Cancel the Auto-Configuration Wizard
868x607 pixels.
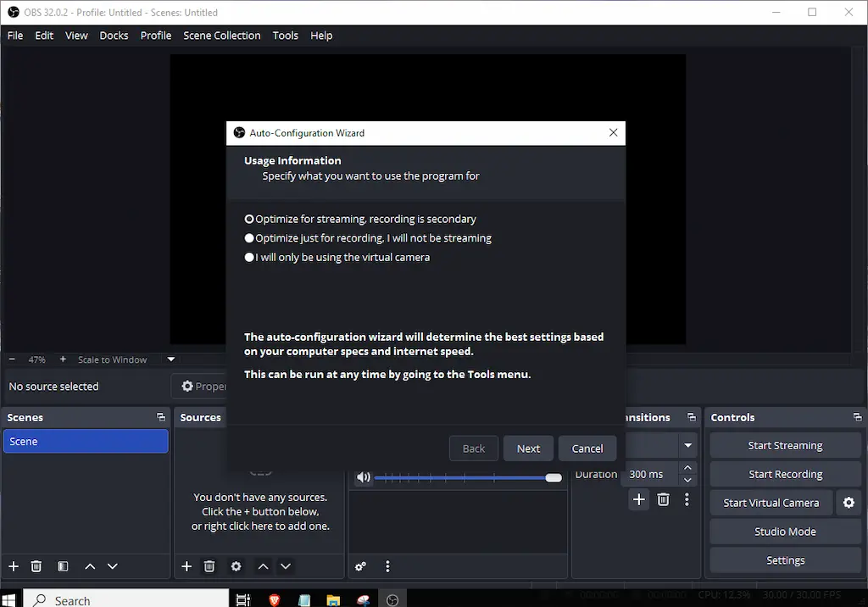pos(587,448)
